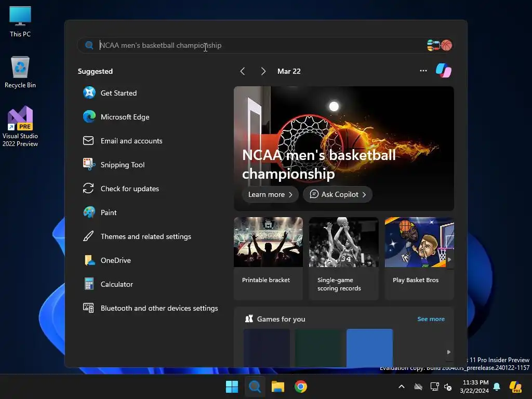Click the Copilot Preview icon in taskbar
532x399 pixels.
coord(516,387)
